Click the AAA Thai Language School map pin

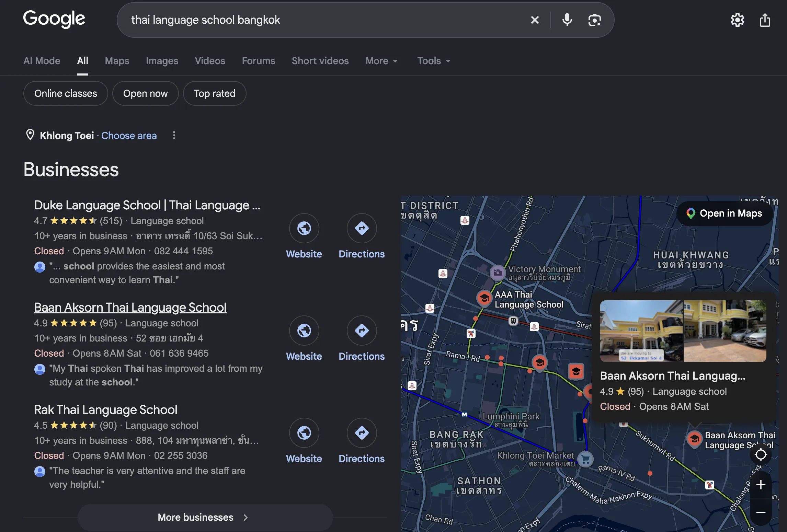tap(484, 298)
